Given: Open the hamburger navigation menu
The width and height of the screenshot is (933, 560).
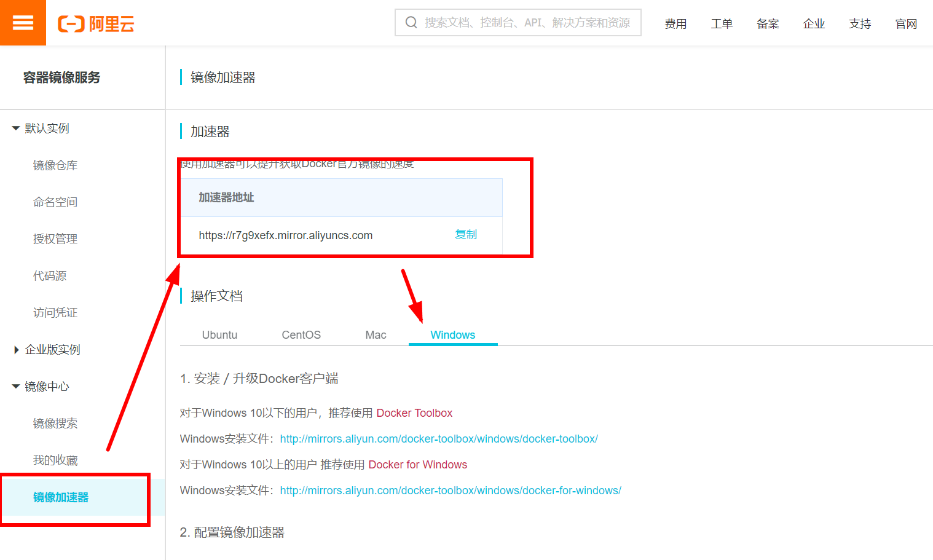Looking at the screenshot, I should click(x=23, y=23).
